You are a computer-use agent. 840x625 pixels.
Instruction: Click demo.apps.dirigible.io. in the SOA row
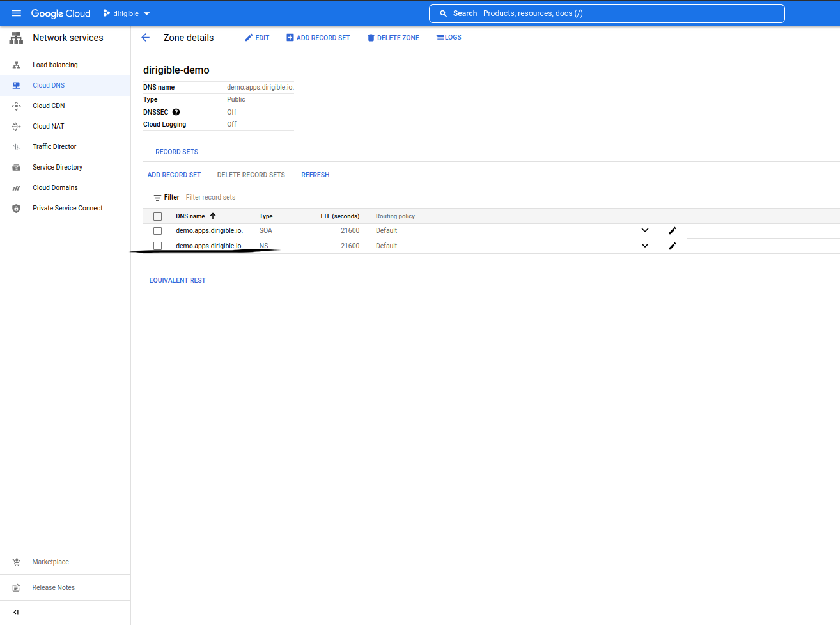209,231
